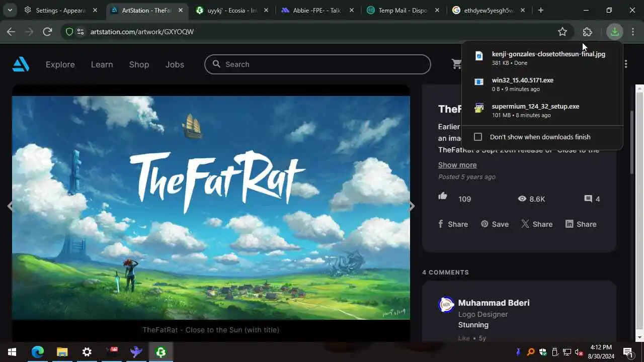
Task: Close the ArtStation tab
Action: tap(181, 10)
